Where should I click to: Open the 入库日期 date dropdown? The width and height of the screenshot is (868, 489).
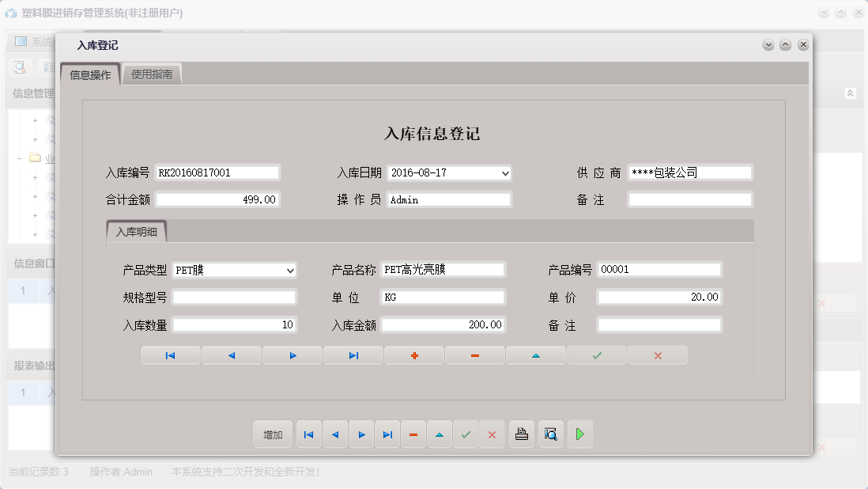pos(504,172)
